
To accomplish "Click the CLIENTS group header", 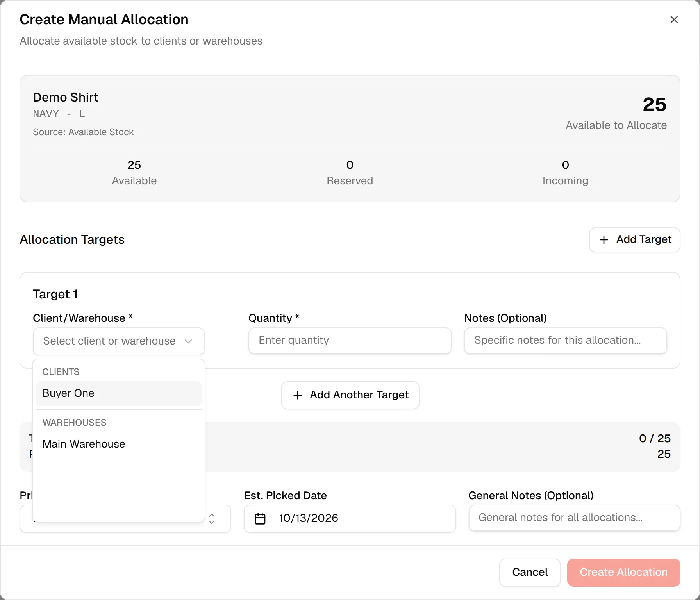I will pyautogui.click(x=61, y=372).
